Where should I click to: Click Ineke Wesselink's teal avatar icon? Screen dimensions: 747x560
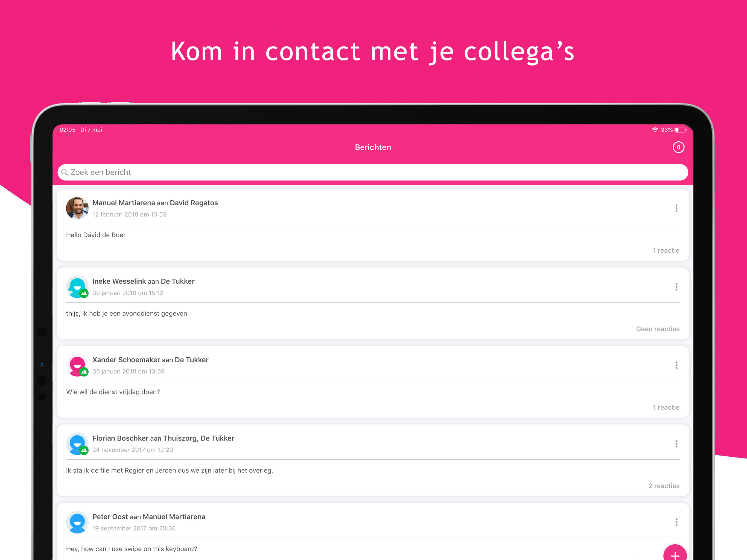click(x=77, y=287)
